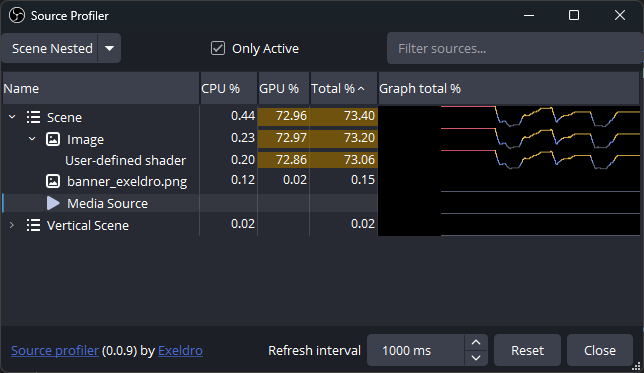Click the Scene Nested mode button
The width and height of the screenshot is (644, 373).
point(50,48)
